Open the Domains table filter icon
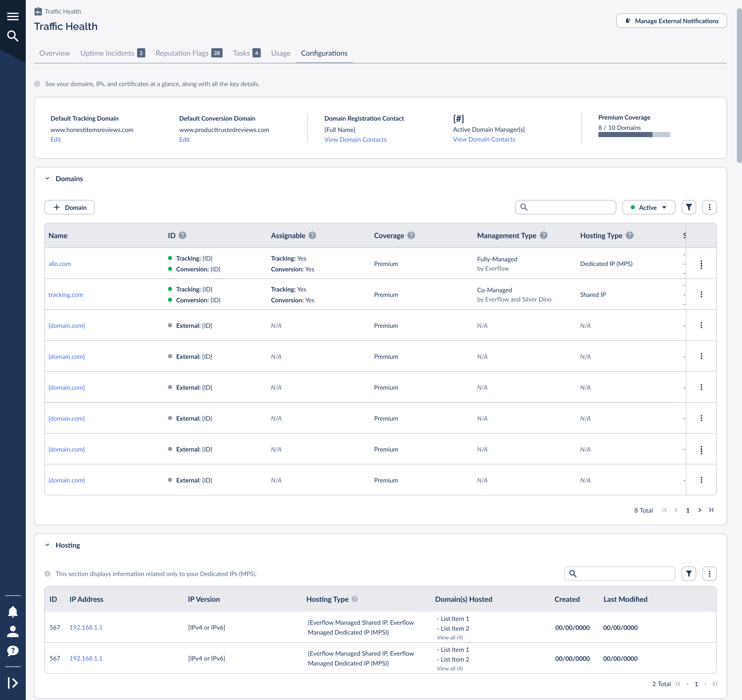Image resolution: width=742 pixels, height=700 pixels. [x=689, y=207]
